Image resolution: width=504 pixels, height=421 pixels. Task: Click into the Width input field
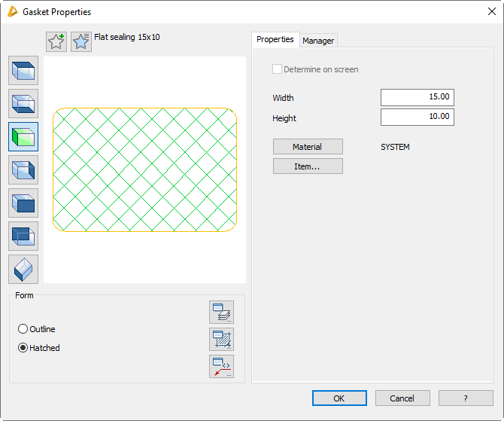pos(417,97)
